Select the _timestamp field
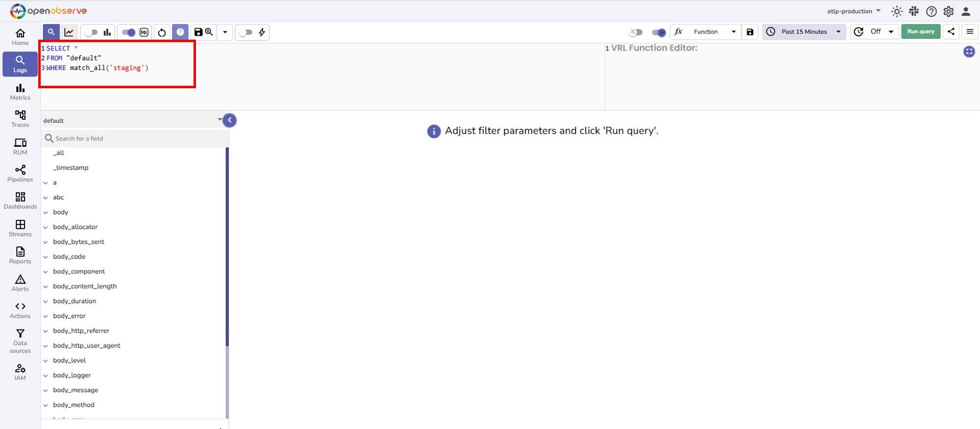This screenshot has height=429, width=980. 71,168
